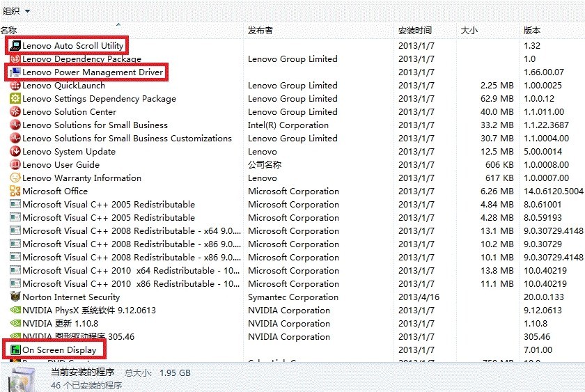Select Lenovo Solutions for Small Business entry

click(x=95, y=125)
